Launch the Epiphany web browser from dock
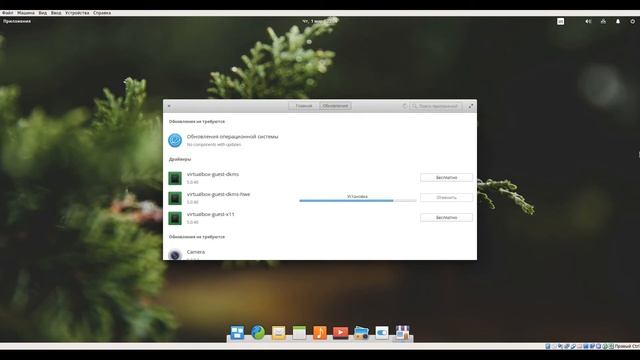640x360 pixels. coord(258,332)
